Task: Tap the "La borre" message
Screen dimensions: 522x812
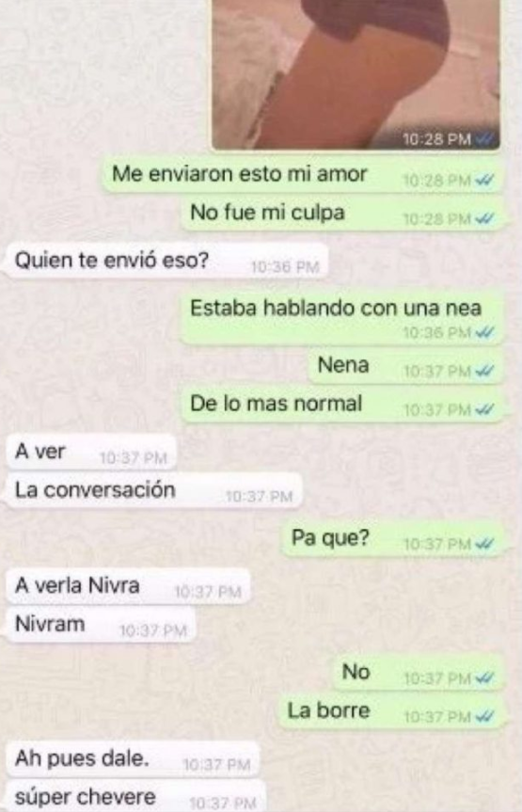Action: tap(391, 711)
